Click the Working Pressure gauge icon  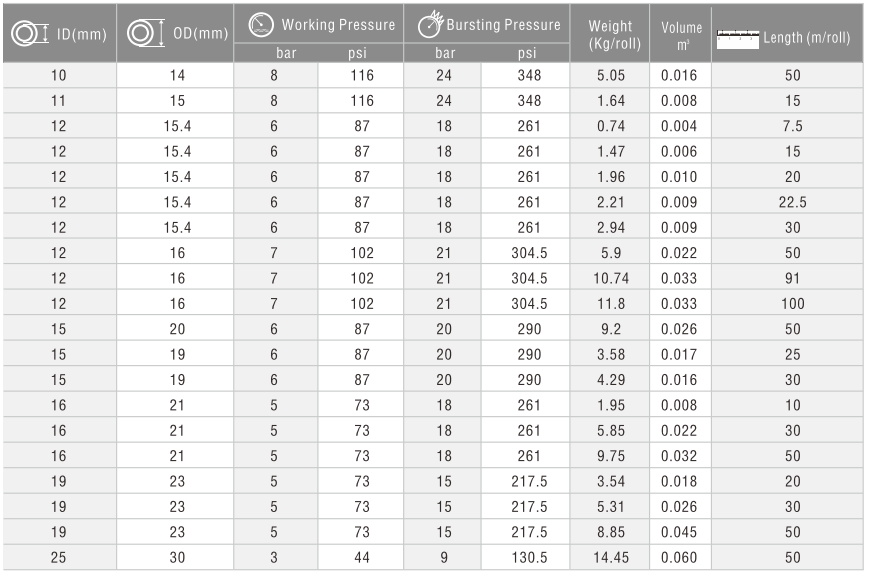(261, 25)
